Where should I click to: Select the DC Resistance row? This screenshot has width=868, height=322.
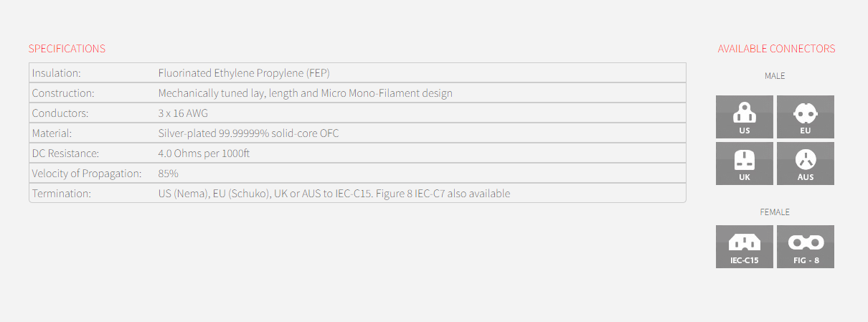click(x=357, y=153)
